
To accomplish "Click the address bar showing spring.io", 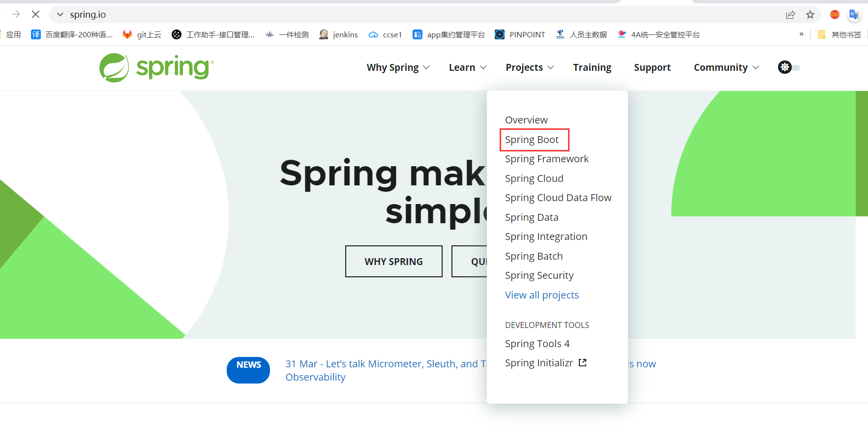I will pyautogui.click(x=89, y=14).
